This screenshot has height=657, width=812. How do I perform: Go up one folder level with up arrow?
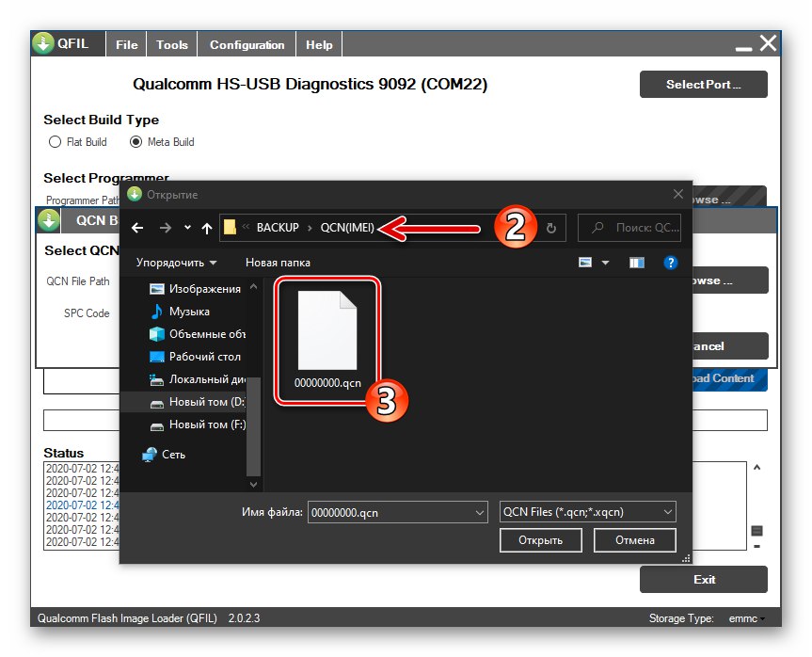tap(207, 228)
